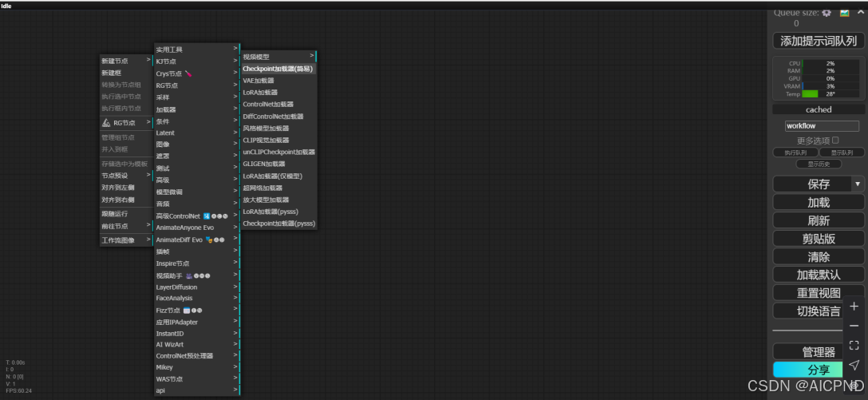Click the paper-plane navigation icon
Screen dimensions: 868x400
pos(854,365)
